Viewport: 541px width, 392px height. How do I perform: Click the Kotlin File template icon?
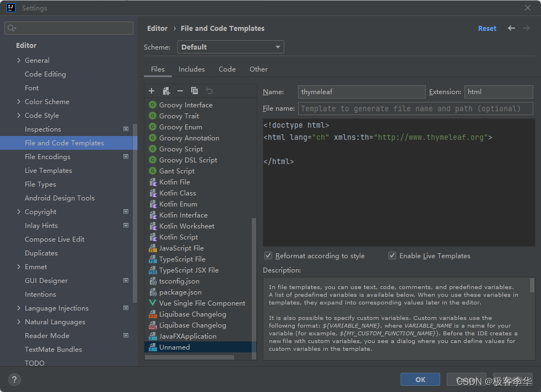pyautogui.click(x=153, y=182)
